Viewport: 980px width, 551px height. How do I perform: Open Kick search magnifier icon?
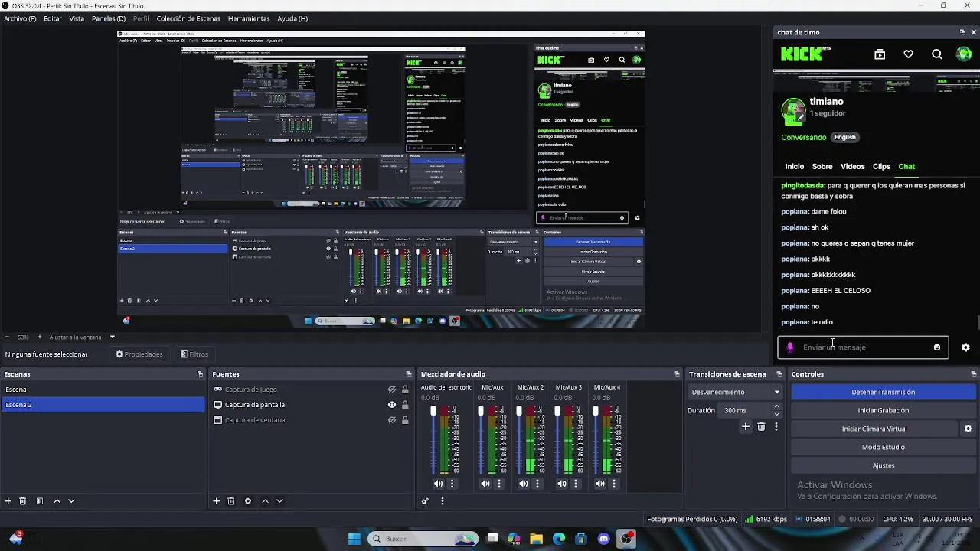937,54
